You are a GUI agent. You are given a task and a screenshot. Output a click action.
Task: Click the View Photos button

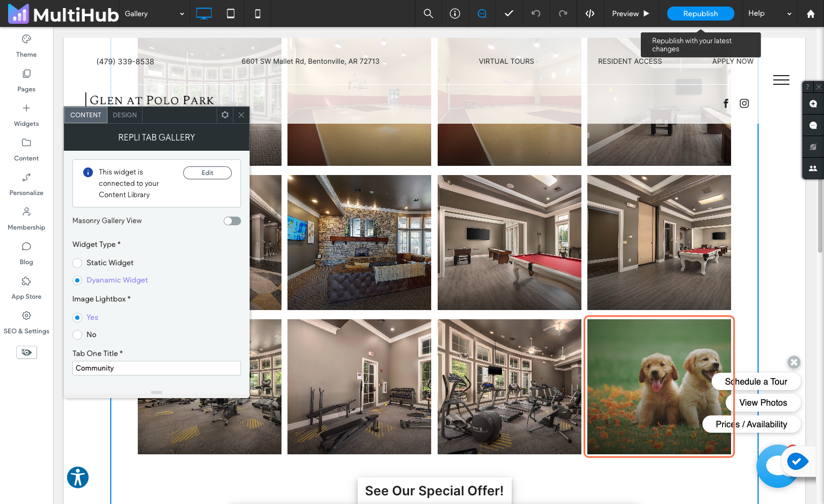pos(763,403)
